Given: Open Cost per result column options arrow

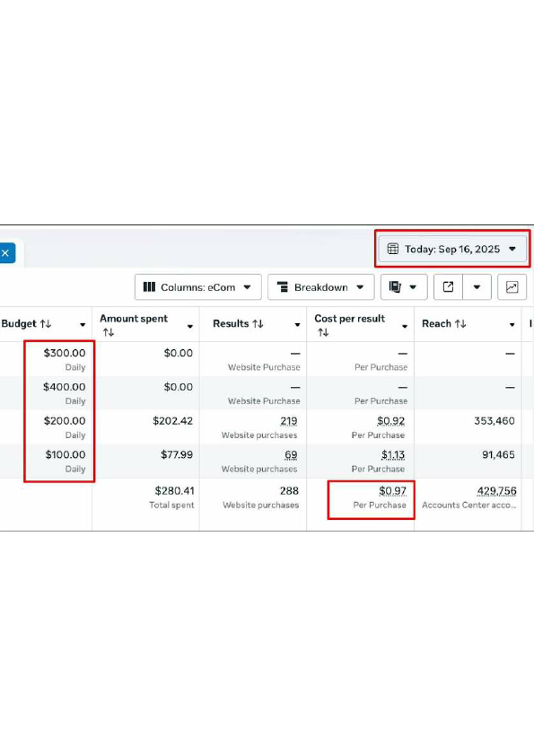Looking at the screenshot, I should tap(405, 327).
